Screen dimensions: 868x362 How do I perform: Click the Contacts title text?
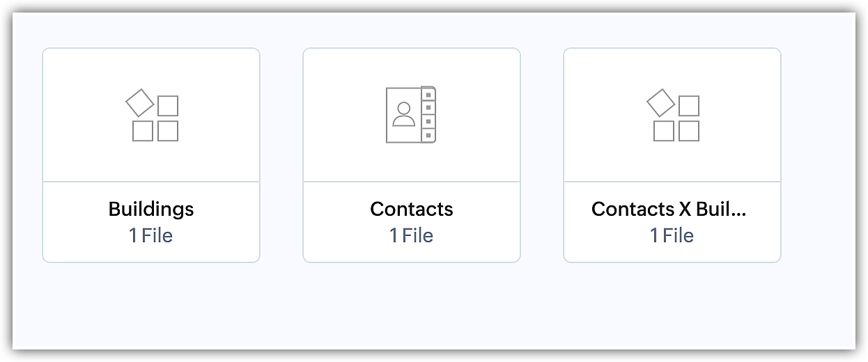tap(412, 209)
